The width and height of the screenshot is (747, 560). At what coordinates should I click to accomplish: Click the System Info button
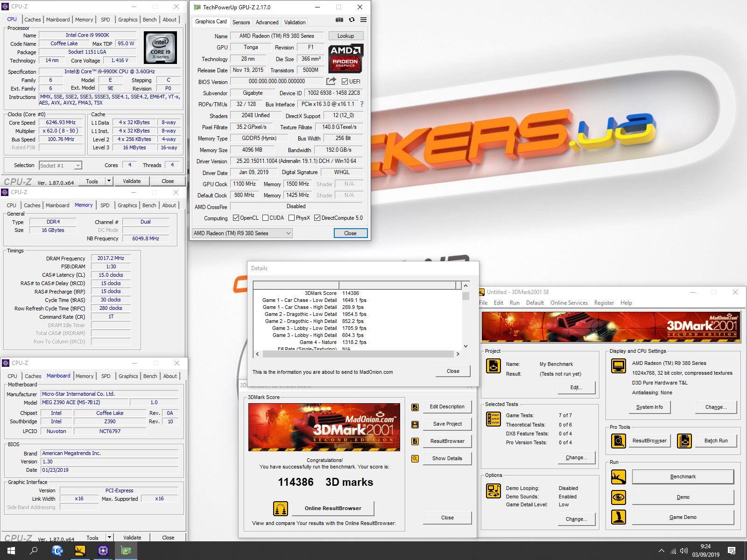649,407
